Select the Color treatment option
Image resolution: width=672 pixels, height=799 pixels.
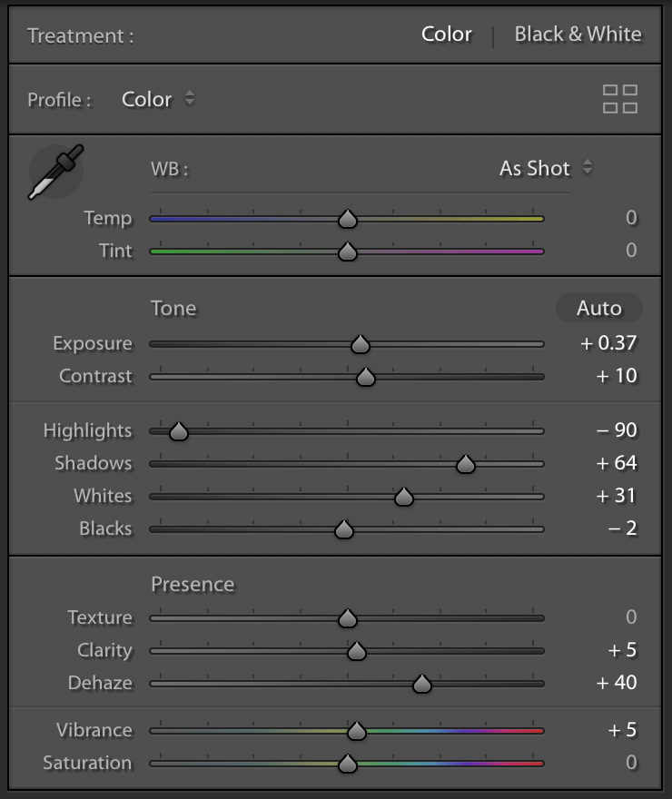[446, 35]
